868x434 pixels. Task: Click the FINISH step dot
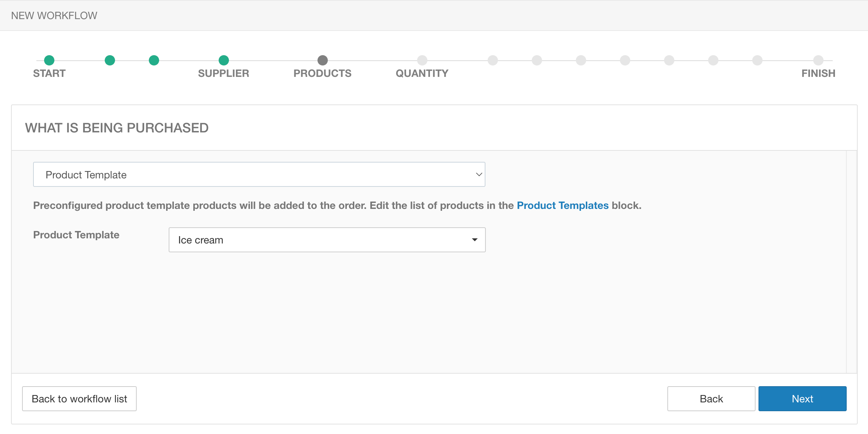click(818, 60)
